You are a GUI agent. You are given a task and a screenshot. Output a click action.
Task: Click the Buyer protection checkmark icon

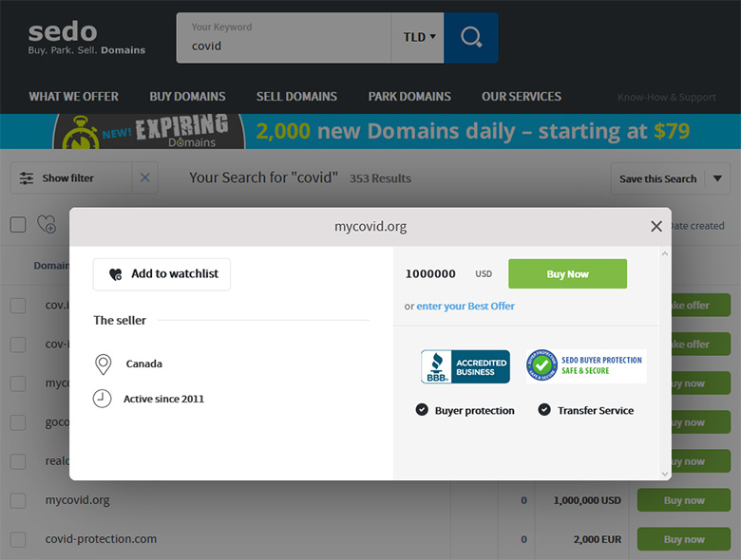pyautogui.click(x=422, y=410)
